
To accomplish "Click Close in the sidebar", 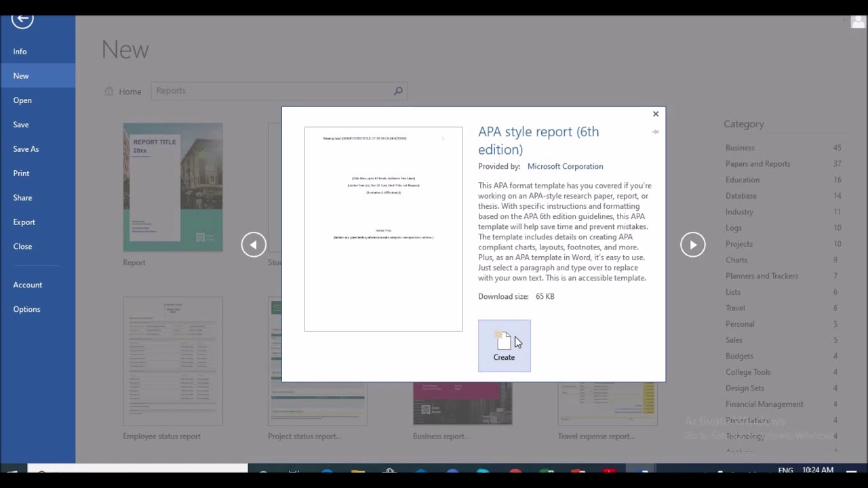I will [37, 247].
